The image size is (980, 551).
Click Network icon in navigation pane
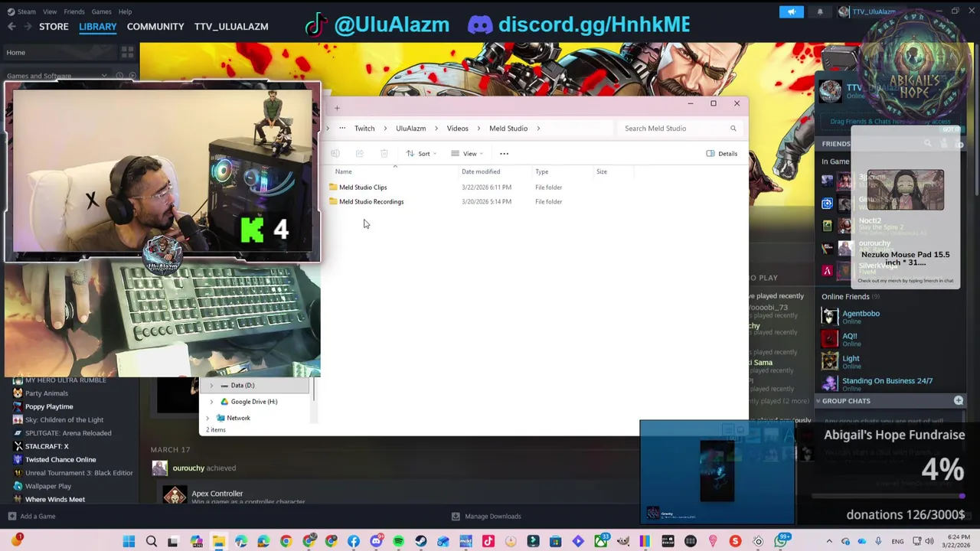[220, 418]
